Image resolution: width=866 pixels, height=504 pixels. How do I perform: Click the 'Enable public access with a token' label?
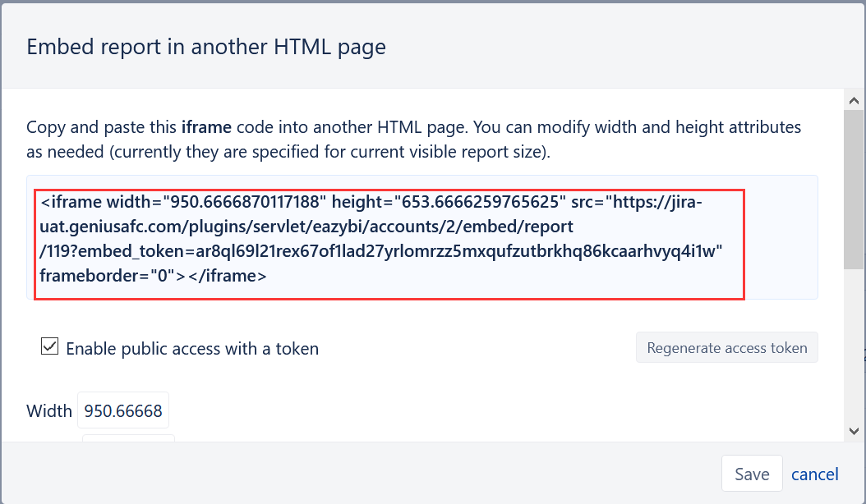pos(192,349)
